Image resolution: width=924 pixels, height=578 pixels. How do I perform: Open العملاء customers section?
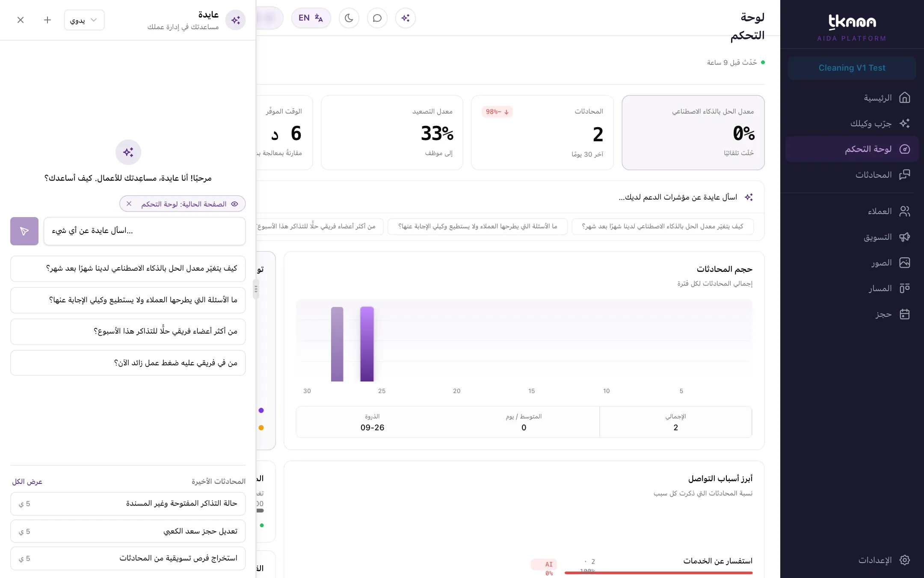852,211
